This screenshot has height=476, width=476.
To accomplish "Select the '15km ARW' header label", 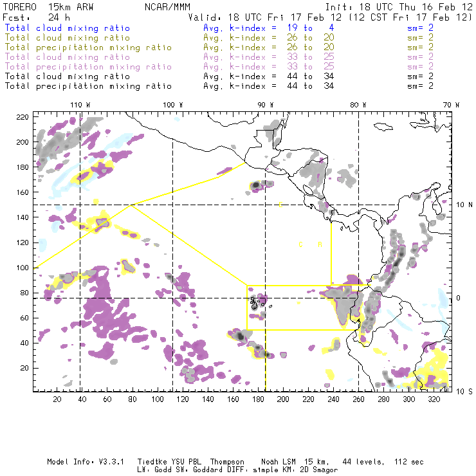I will click(71, 7).
